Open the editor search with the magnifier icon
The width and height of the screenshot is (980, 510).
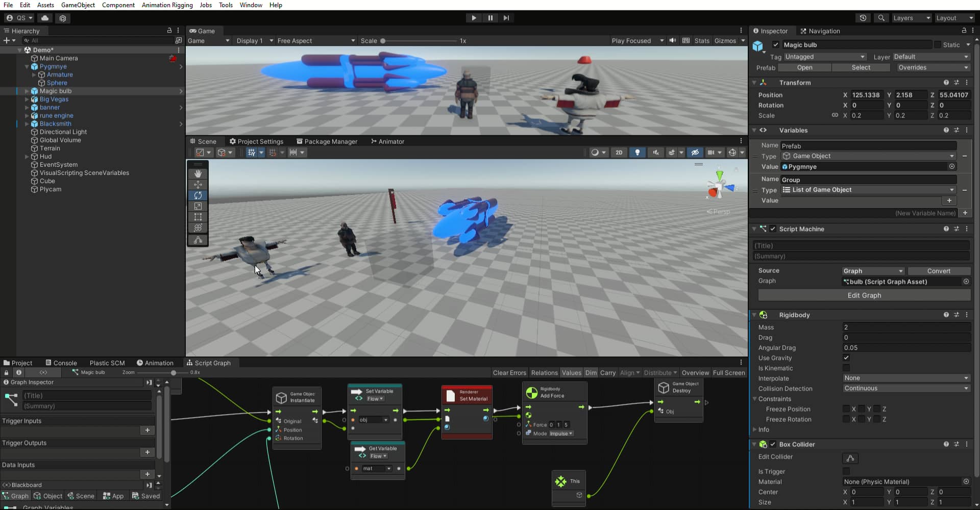pyautogui.click(x=881, y=18)
